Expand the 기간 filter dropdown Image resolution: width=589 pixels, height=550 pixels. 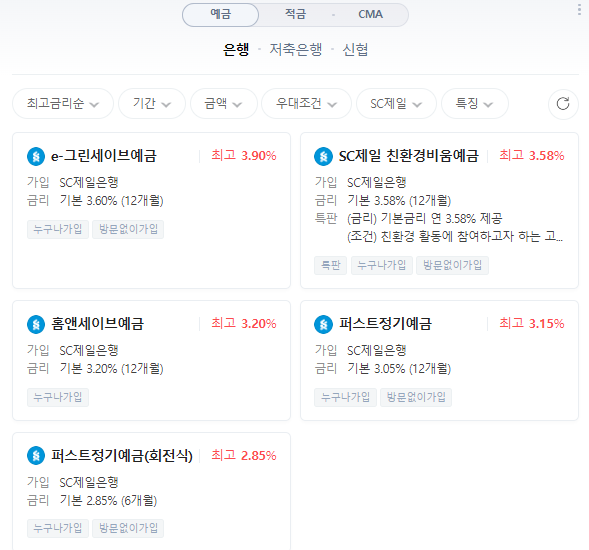[x=152, y=103]
